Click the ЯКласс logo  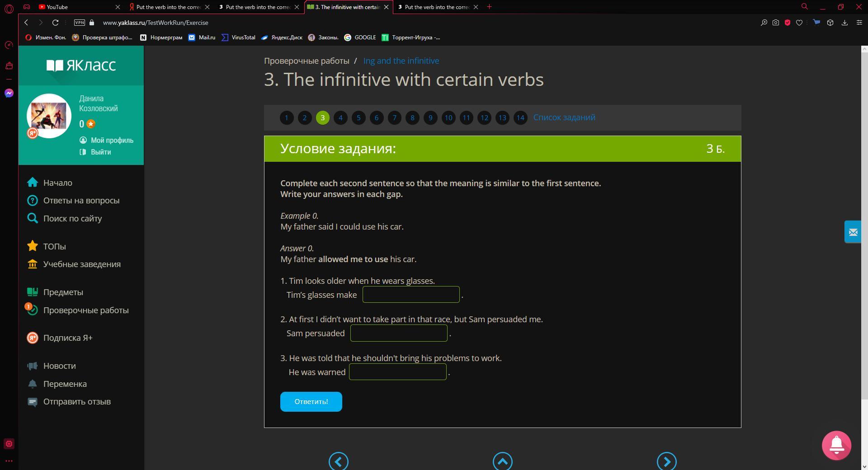coord(81,66)
